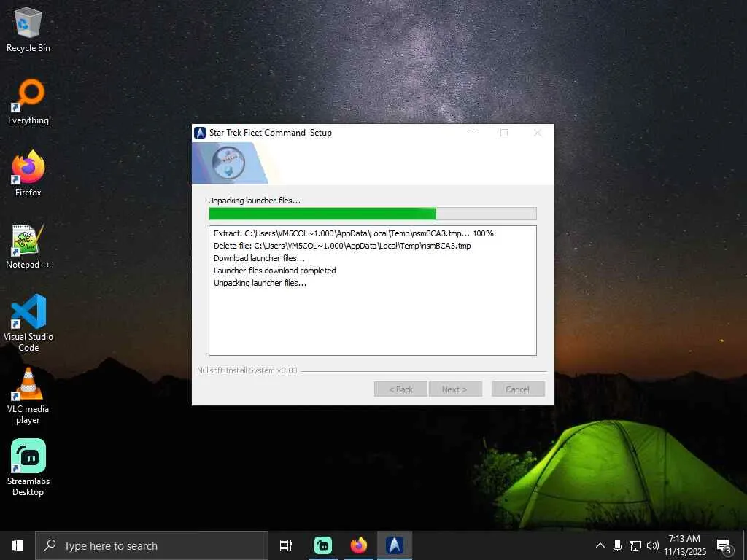This screenshot has height=560, width=747.
Task: Open the Recycle Bin desktop icon
Action: (28, 29)
